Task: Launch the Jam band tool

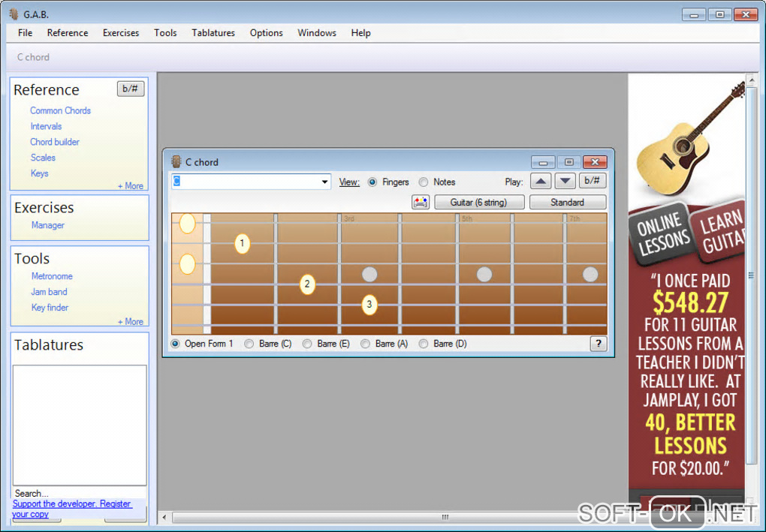Action: [49, 292]
